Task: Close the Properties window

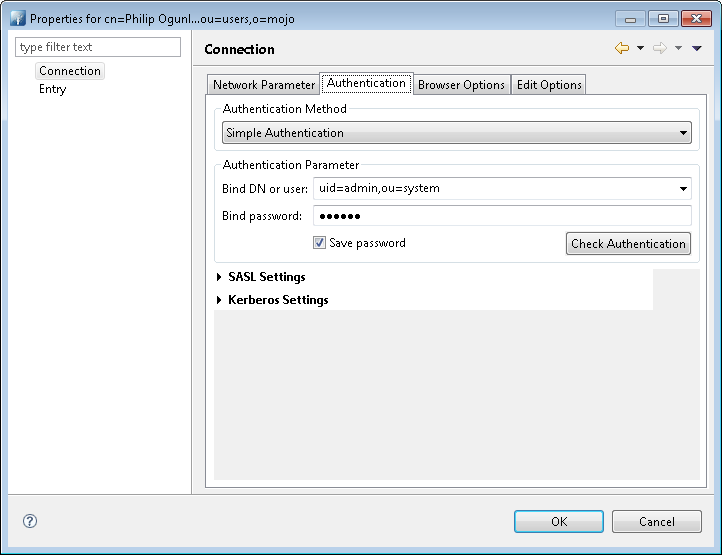Action: pyautogui.click(x=696, y=19)
